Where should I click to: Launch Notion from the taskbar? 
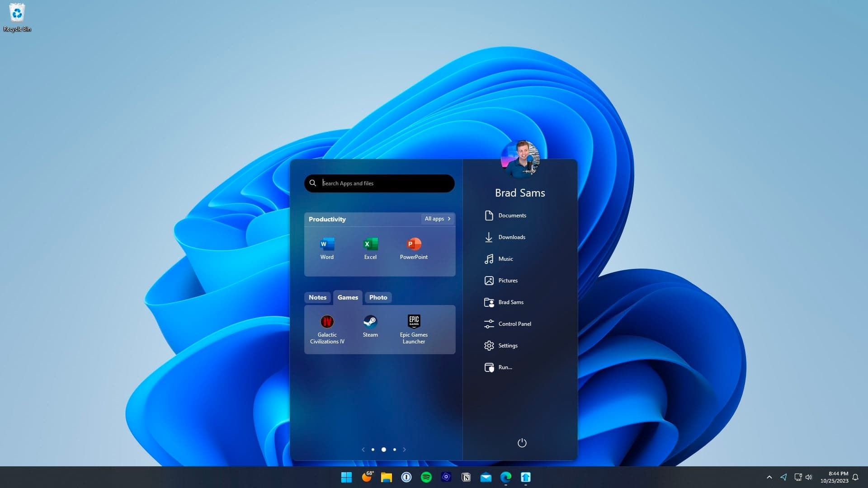pyautogui.click(x=466, y=477)
